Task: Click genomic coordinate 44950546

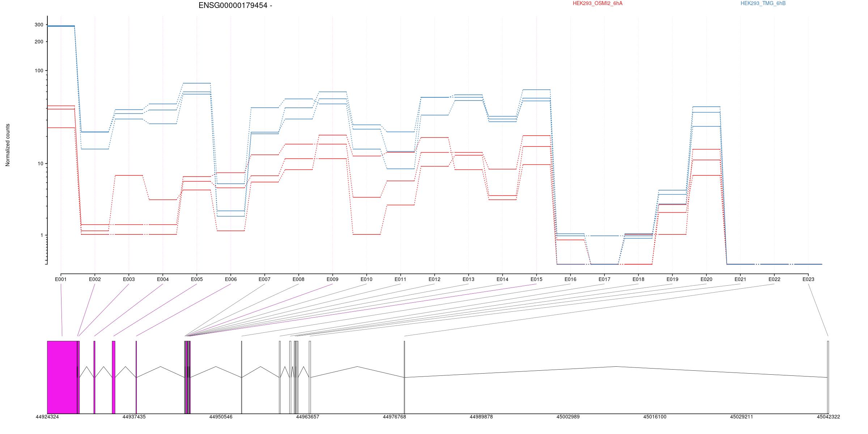Action: click(x=221, y=417)
